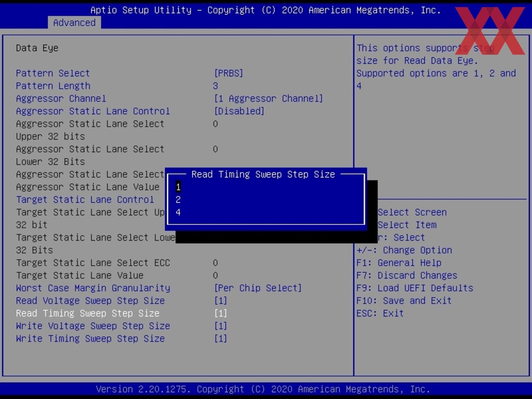This screenshot has width=532, height=399.
Task: Select Write Voltage Sweep Step Size setting
Action: pyautogui.click(x=93, y=326)
